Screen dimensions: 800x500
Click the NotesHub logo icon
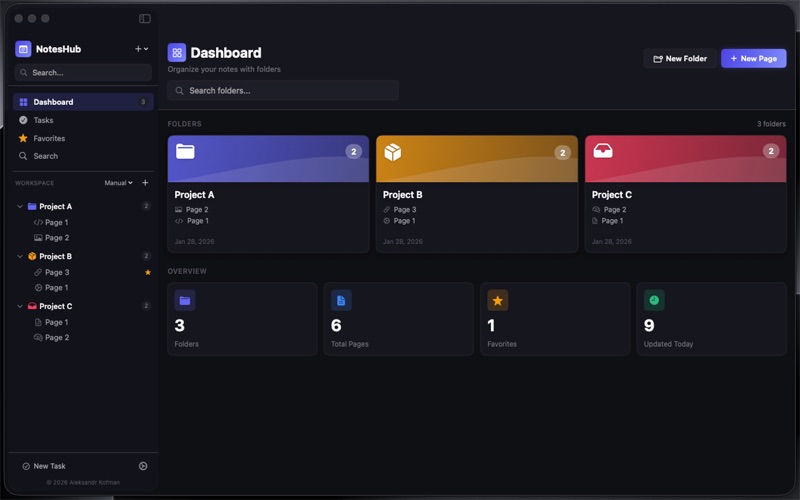23,49
